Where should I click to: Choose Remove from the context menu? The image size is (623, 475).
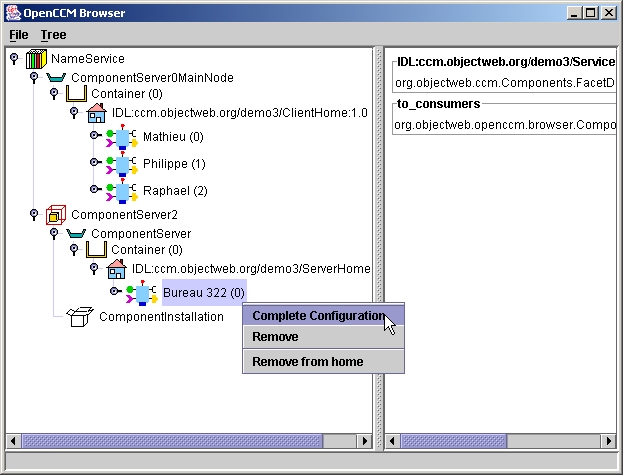coord(323,337)
